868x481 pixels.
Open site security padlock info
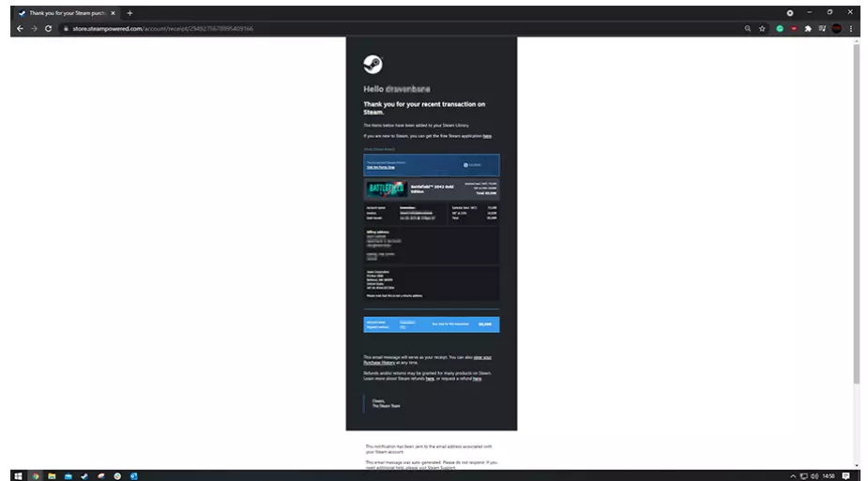click(66, 29)
